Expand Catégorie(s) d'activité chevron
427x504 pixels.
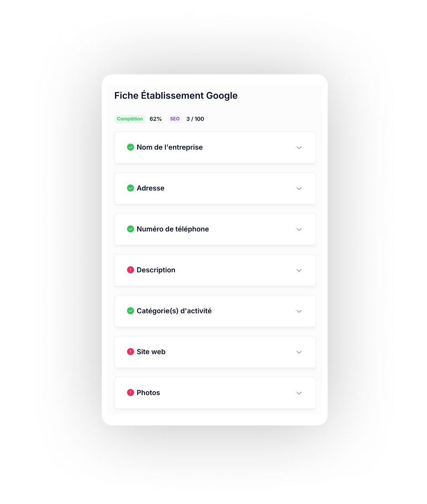[x=299, y=311]
